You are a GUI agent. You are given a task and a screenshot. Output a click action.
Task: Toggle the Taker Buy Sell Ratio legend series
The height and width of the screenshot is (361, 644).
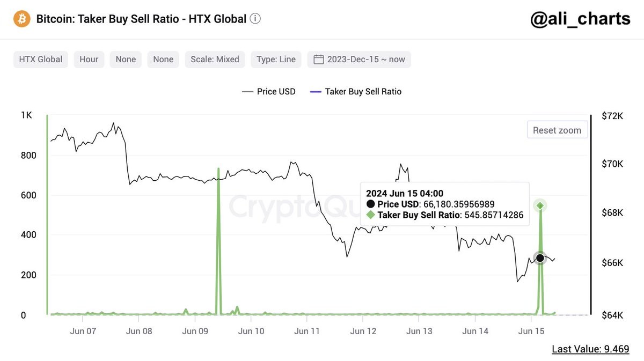click(356, 92)
